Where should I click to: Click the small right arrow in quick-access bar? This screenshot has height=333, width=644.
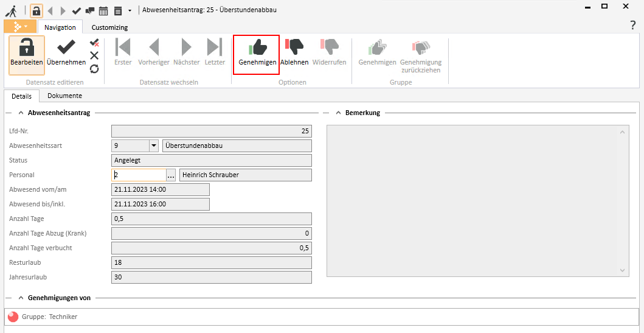pyautogui.click(x=63, y=11)
